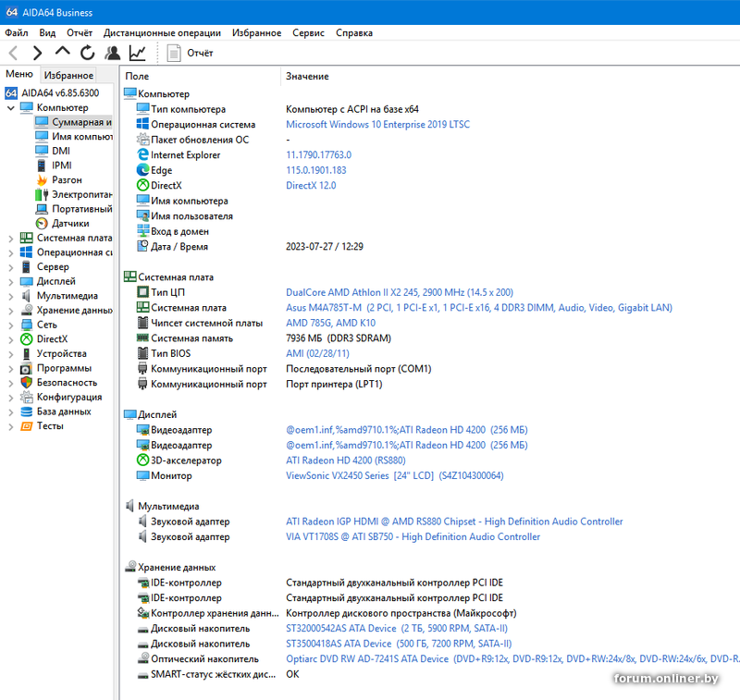Click the graph chart toolbar icon

[x=137, y=54]
